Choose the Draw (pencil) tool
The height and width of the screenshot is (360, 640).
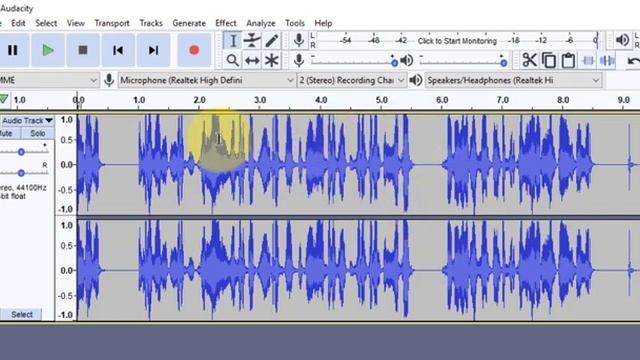[272, 41]
